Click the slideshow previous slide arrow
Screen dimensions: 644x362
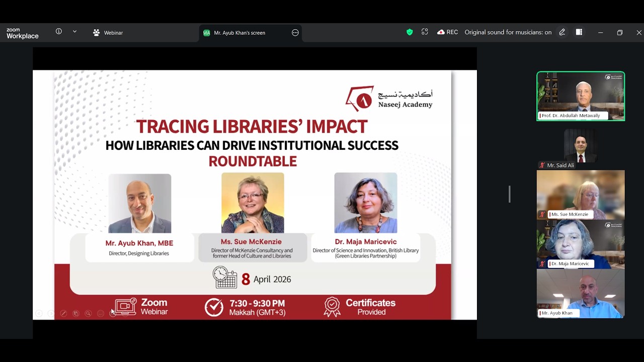(x=39, y=313)
